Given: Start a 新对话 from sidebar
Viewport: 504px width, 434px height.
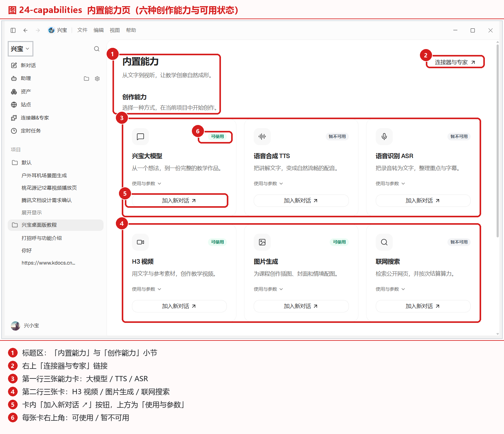Looking at the screenshot, I should click(x=56, y=65).
